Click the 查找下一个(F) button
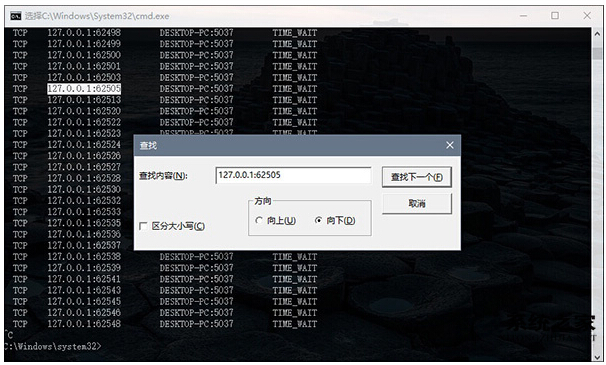Viewport: 606px width, 365px height. click(x=417, y=177)
